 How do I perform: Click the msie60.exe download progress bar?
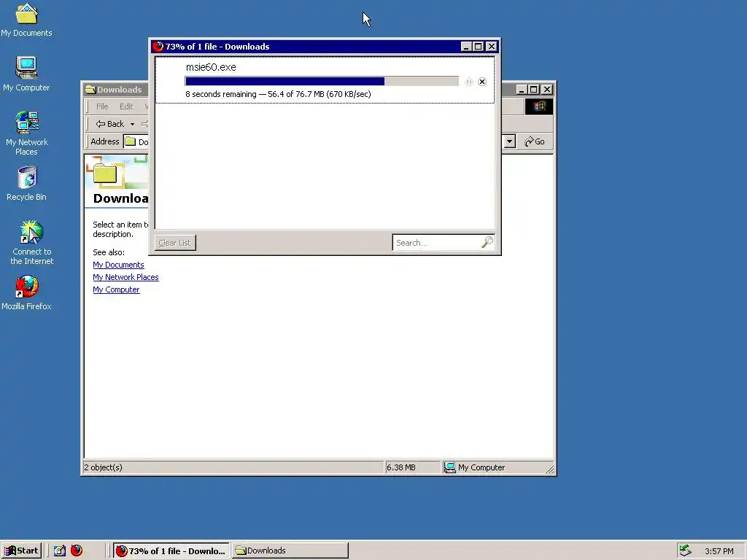[x=322, y=82]
